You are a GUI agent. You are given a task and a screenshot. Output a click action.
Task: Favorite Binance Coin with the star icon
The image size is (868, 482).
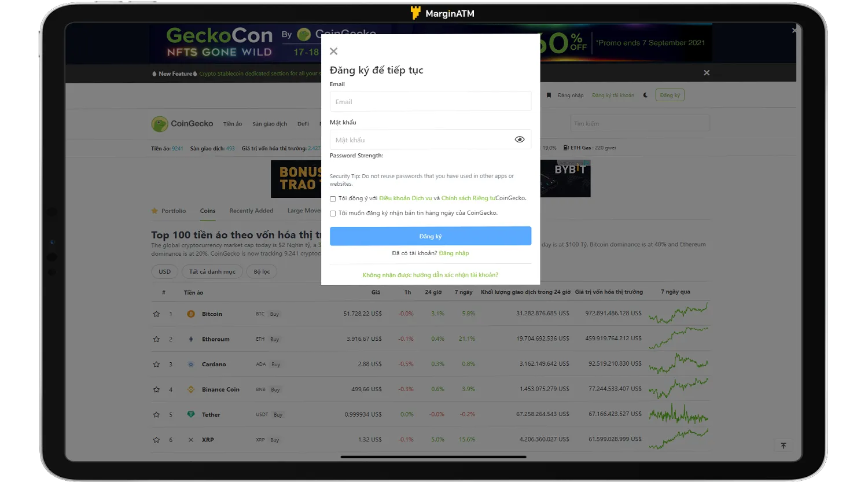156,389
